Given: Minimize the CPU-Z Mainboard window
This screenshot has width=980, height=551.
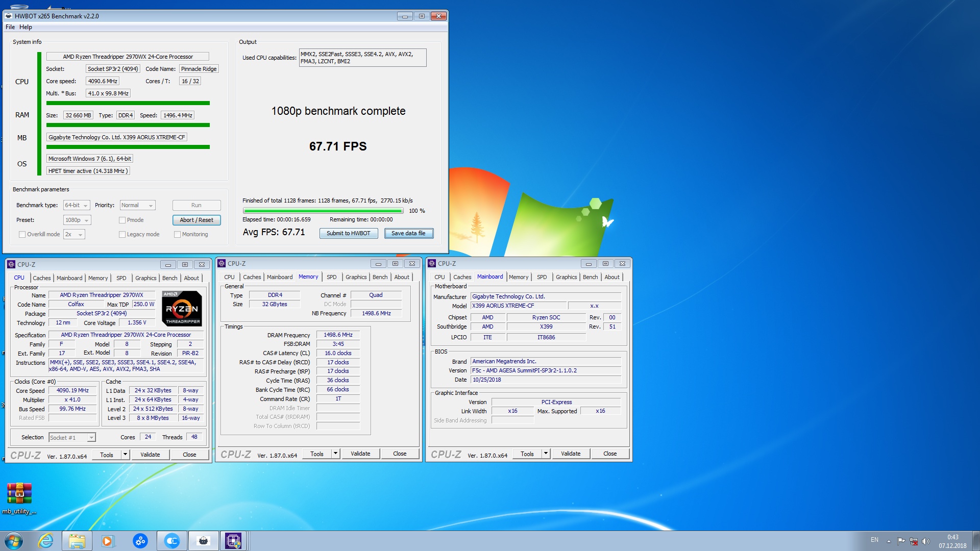Looking at the screenshot, I should [x=589, y=264].
